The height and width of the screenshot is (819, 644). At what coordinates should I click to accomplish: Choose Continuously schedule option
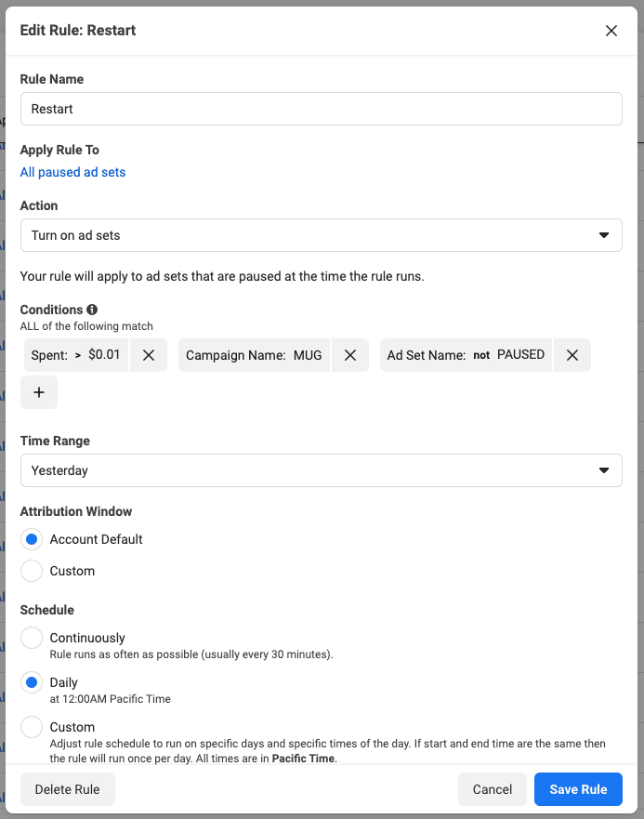click(x=32, y=638)
